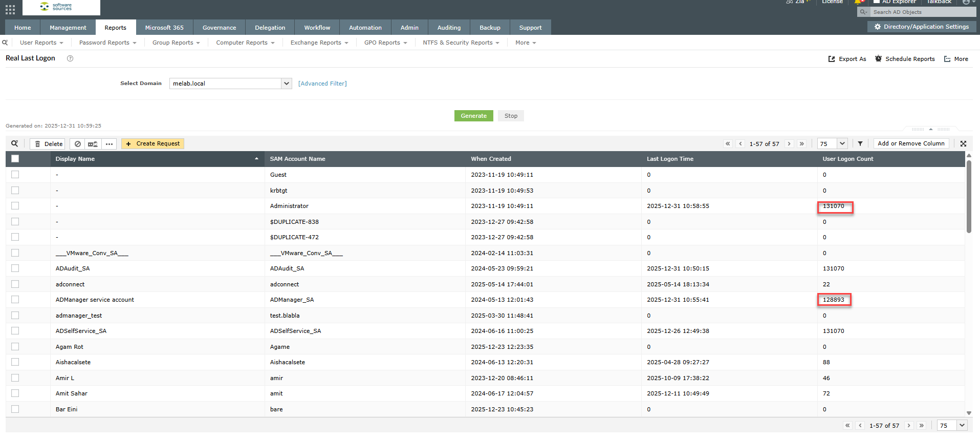Check the select-all checkbox in the header
Screen dimensions: 980x439
coord(15,159)
